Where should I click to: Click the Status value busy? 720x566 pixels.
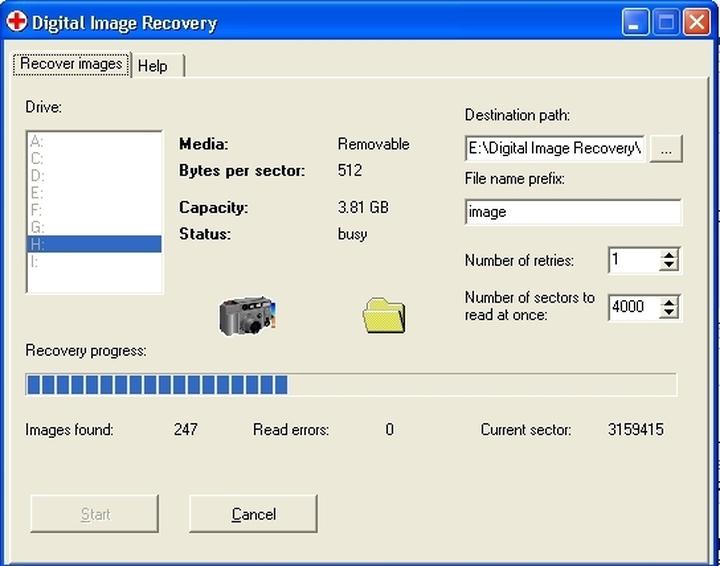click(x=352, y=234)
